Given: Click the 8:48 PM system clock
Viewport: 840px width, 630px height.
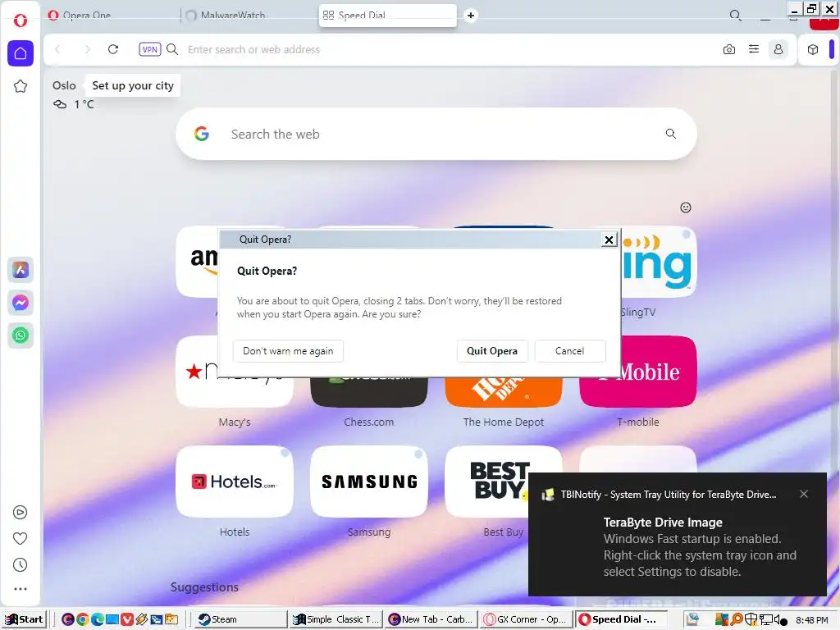Looking at the screenshot, I should pyautogui.click(x=811, y=620).
